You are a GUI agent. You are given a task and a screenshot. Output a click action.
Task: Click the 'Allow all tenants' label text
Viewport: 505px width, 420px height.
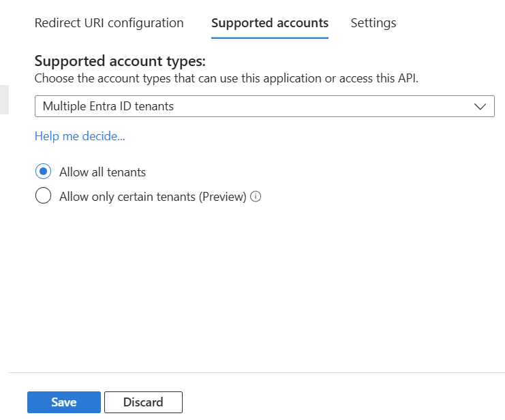pyautogui.click(x=102, y=172)
